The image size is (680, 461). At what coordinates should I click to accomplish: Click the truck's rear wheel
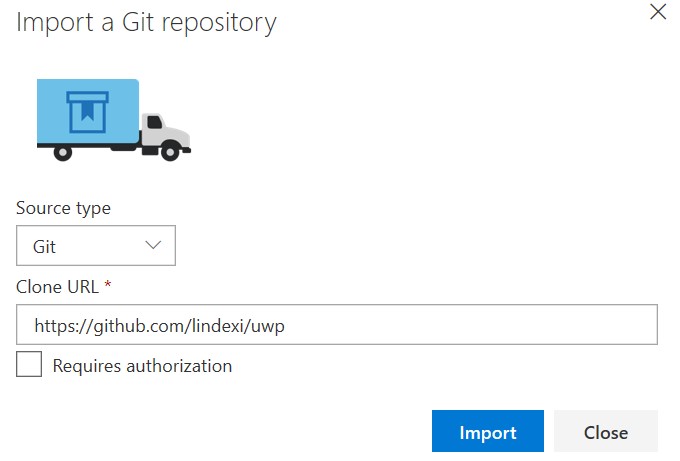[x=63, y=152]
